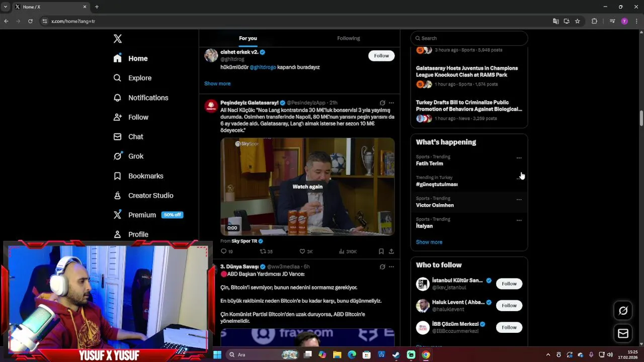This screenshot has height=362, width=644.
Task: Open a new Chrome tab
Action: (97, 7)
